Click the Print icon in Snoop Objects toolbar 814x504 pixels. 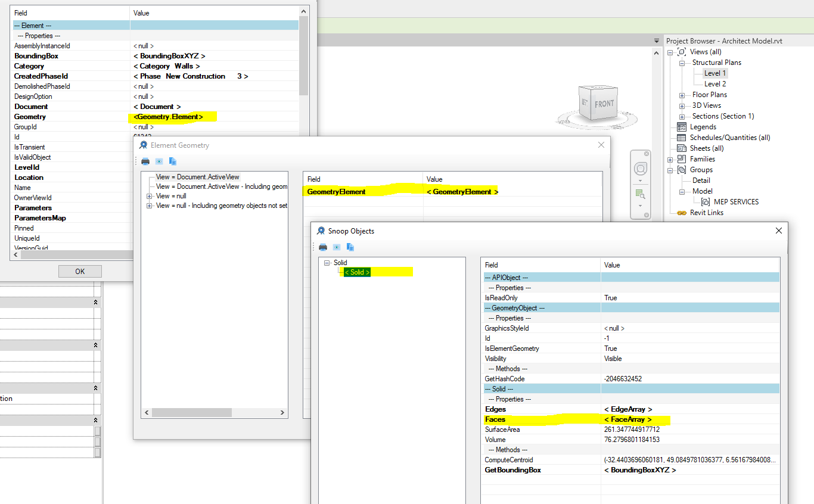322,247
